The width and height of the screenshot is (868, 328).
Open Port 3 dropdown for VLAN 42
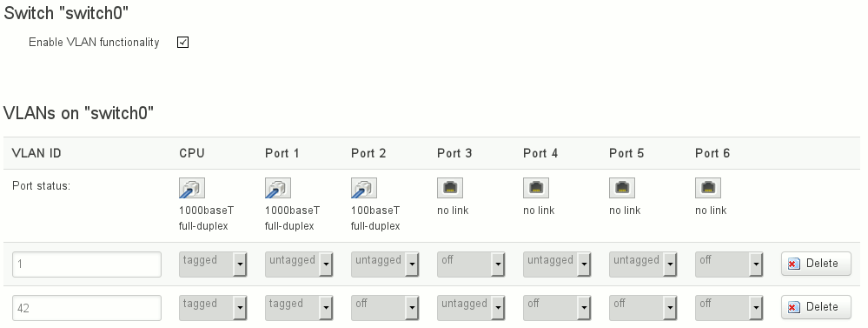click(x=471, y=307)
